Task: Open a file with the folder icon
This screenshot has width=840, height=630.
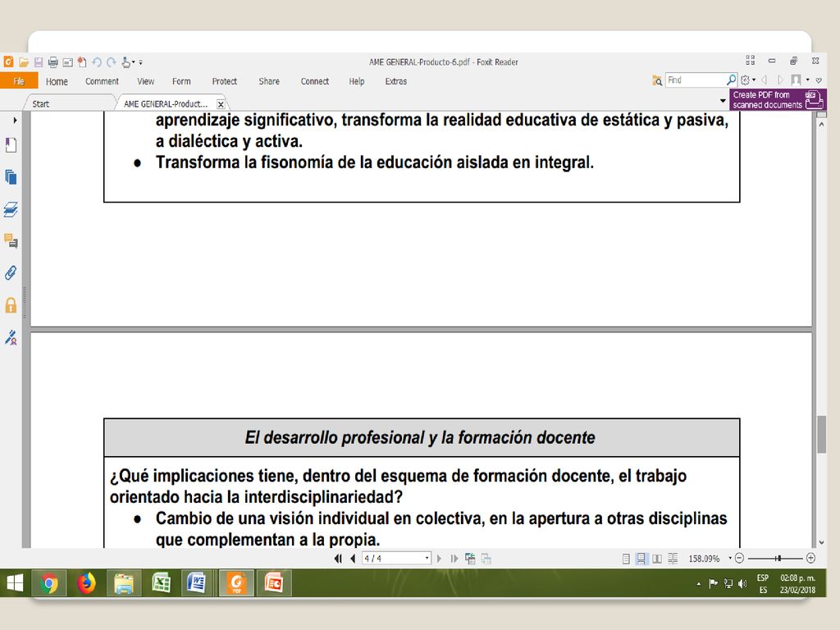Action: coord(24,62)
